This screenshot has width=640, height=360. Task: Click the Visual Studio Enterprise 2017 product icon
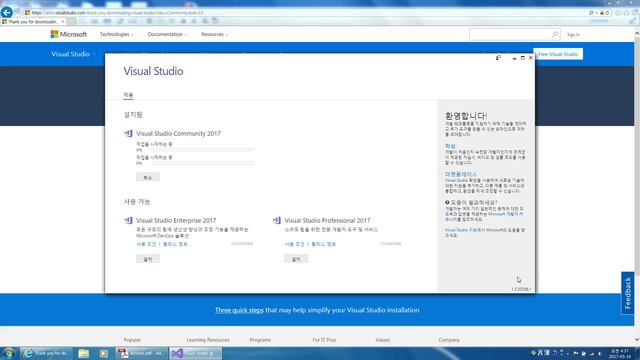[129, 220]
